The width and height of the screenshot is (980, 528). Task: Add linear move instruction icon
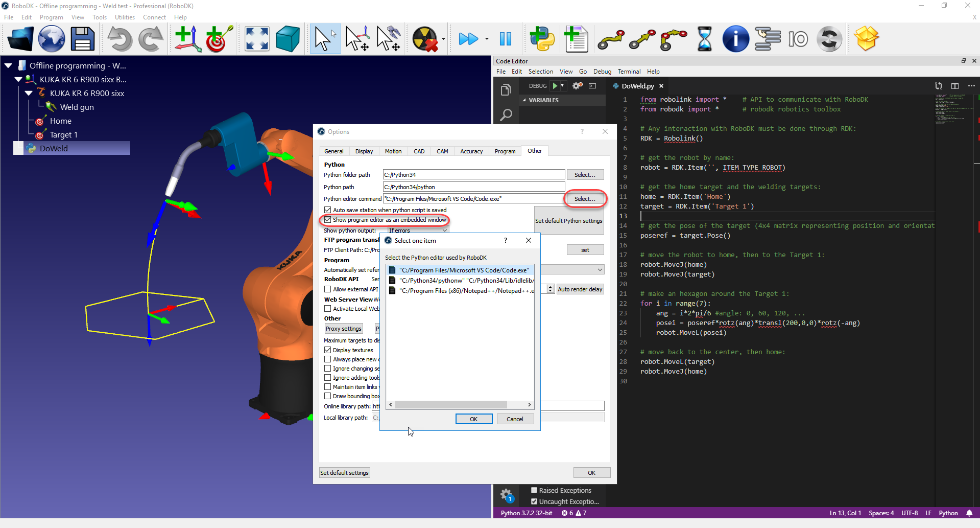coord(642,39)
